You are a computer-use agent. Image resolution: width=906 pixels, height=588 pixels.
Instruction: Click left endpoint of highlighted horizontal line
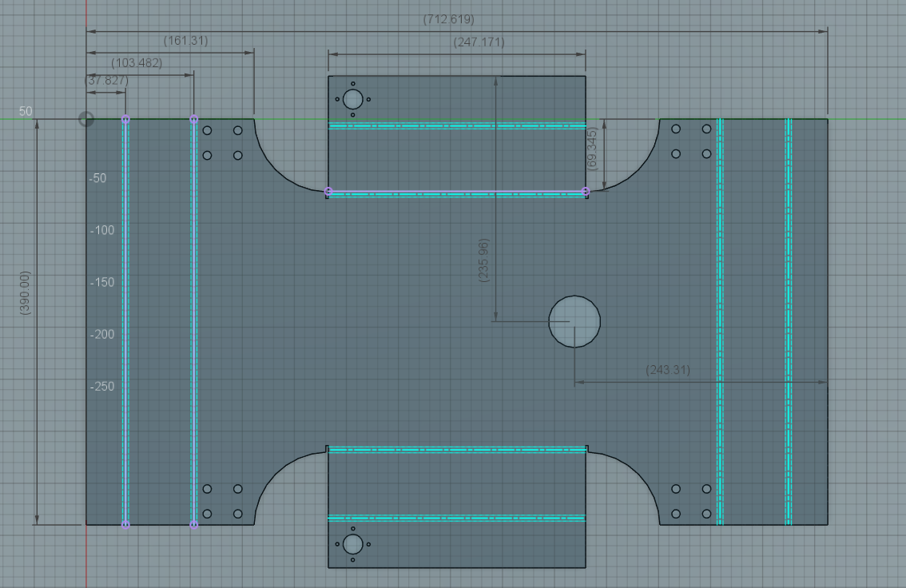pyautogui.click(x=328, y=192)
